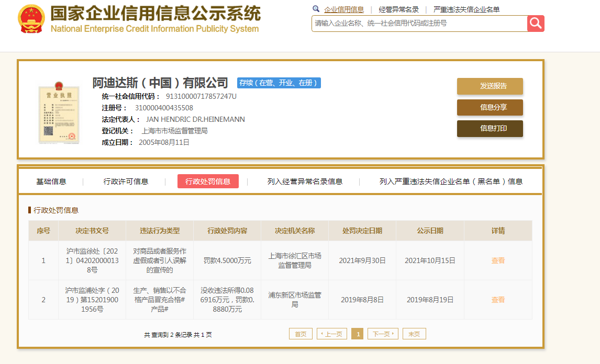
Task: Go to the next page 下一页
Action: (383, 334)
